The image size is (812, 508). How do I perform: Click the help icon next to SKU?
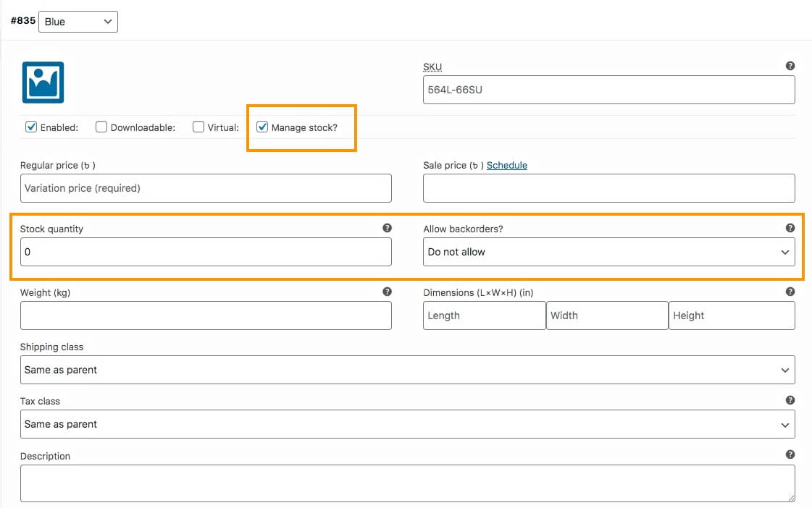(x=790, y=66)
